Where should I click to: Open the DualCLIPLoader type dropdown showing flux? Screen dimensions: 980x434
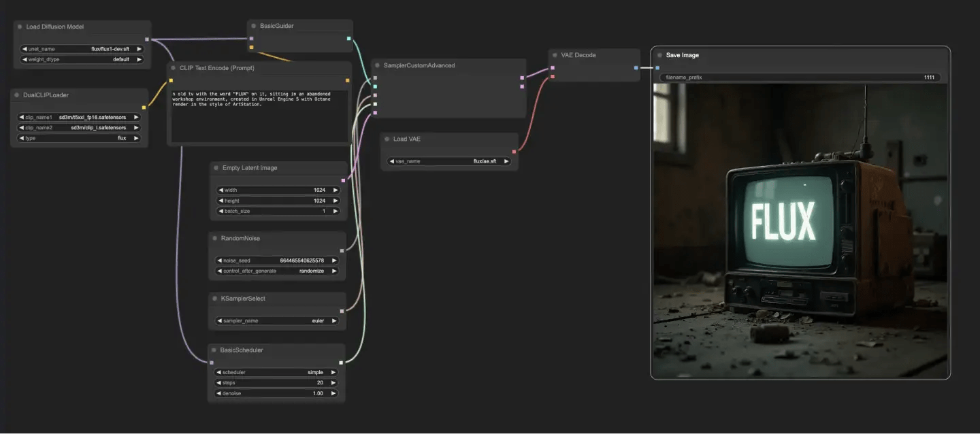click(78, 138)
